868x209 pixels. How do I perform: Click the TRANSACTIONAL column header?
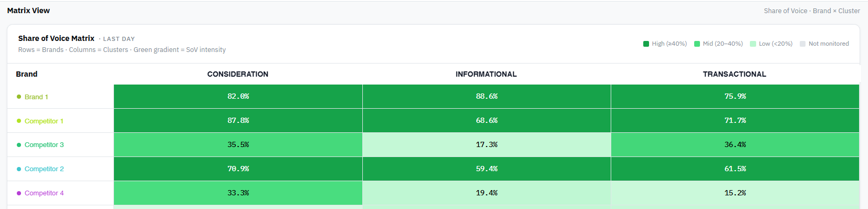click(x=735, y=74)
